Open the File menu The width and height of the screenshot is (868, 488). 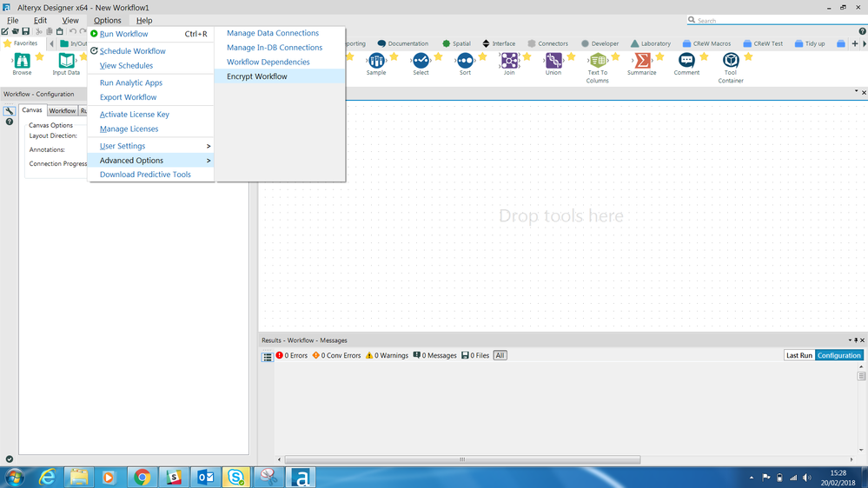pyautogui.click(x=13, y=21)
